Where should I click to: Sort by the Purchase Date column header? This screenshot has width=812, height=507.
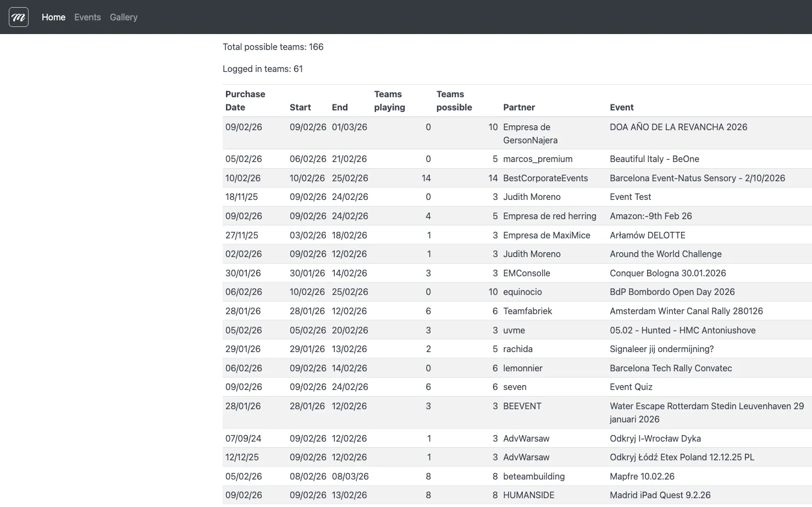(x=245, y=101)
